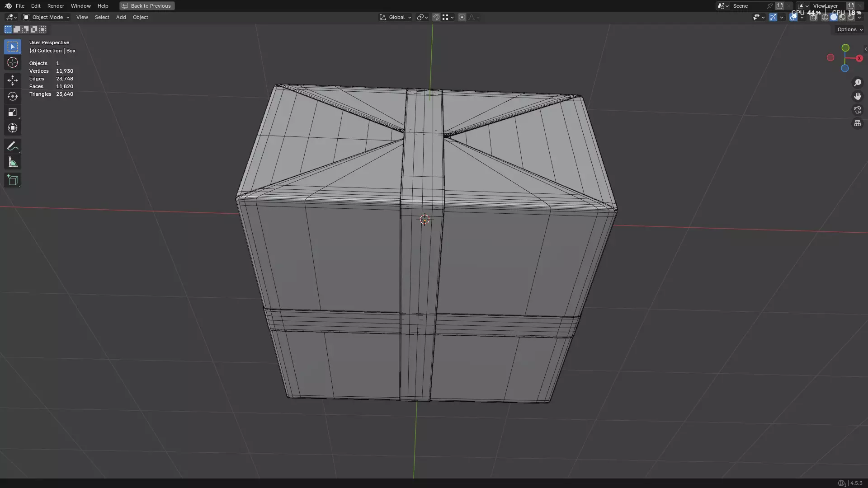Switch to Rendered shading

pyautogui.click(x=851, y=17)
